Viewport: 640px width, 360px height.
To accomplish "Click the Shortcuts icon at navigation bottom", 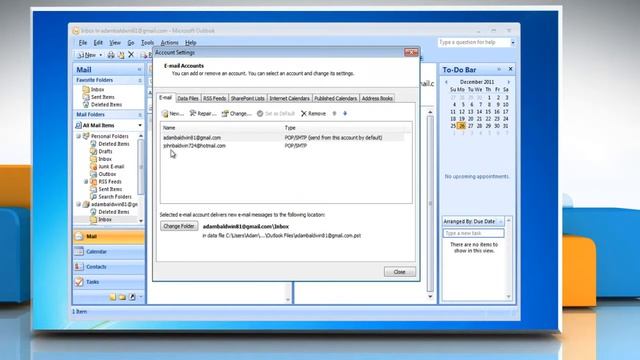I will [x=132, y=297].
